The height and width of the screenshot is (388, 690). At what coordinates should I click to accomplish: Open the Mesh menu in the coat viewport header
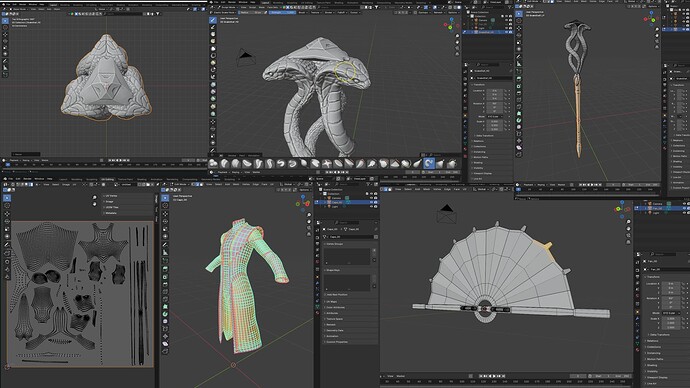pos(236,185)
